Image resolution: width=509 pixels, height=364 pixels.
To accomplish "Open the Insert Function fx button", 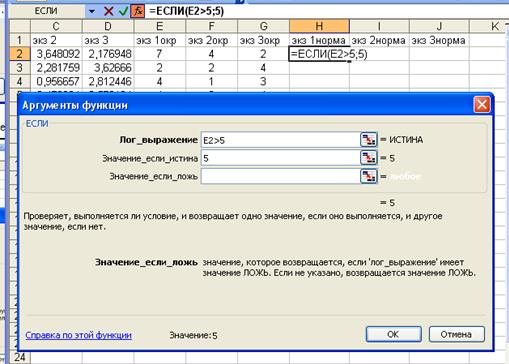I will point(138,11).
